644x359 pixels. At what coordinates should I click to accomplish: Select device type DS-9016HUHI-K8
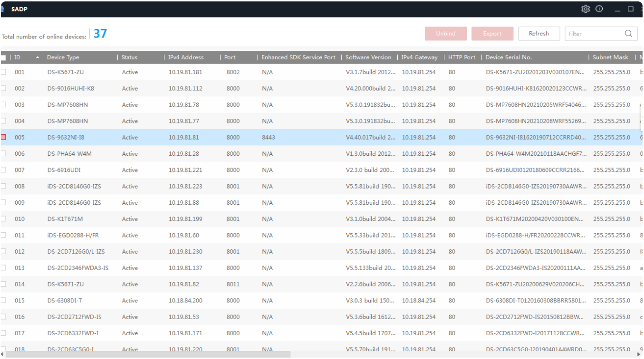pyautogui.click(x=71, y=88)
